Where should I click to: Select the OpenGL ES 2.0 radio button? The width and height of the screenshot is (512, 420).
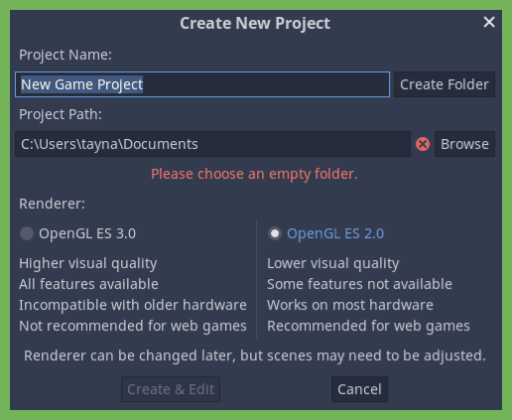coord(275,233)
